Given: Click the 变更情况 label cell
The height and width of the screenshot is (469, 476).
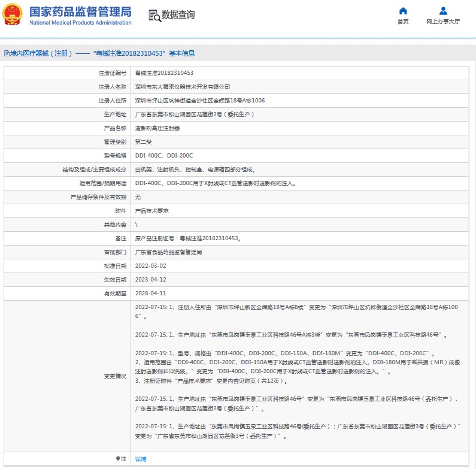Looking at the screenshot, I should point(67,376).
